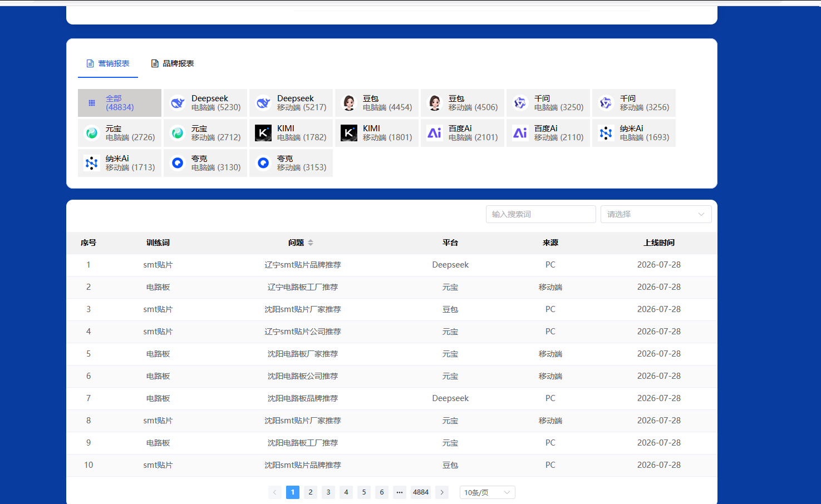Click 电路板 training word in row 5
Image resolution: width=821 pixels, height=504 pixels.
[x=158, y=354]
